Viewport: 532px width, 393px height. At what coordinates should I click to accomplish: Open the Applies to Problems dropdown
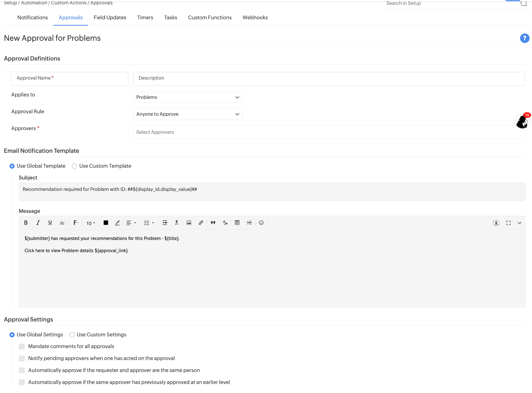click(188, 97)
